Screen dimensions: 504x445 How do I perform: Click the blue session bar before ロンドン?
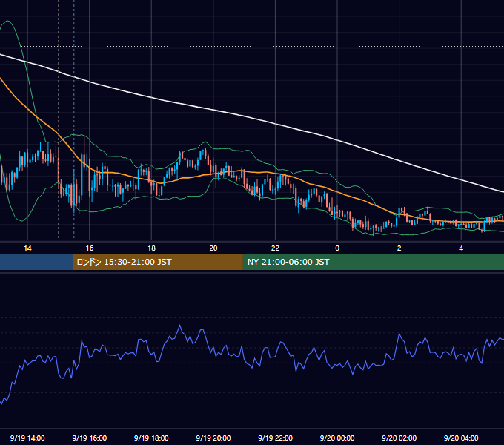(36, 262)
